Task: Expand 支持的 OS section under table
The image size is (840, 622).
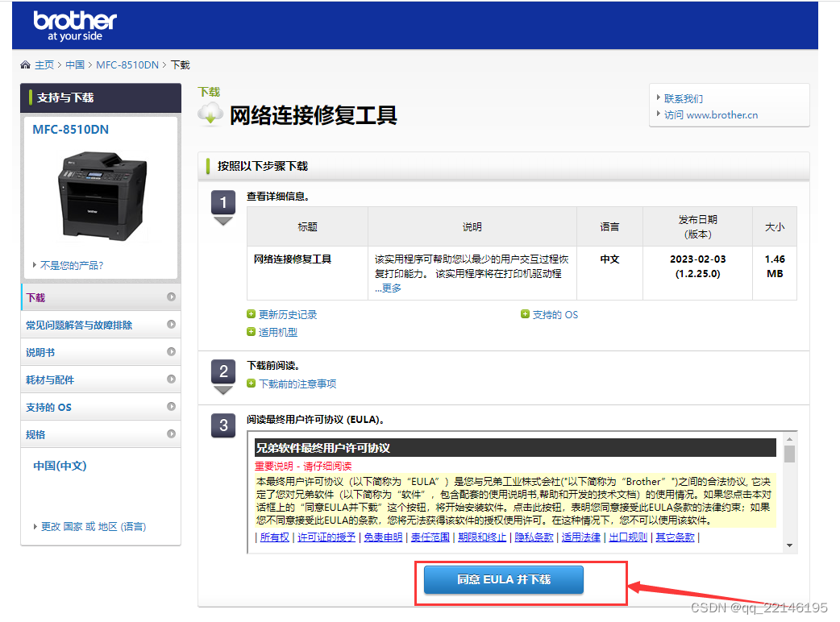Action: [555, 315]
